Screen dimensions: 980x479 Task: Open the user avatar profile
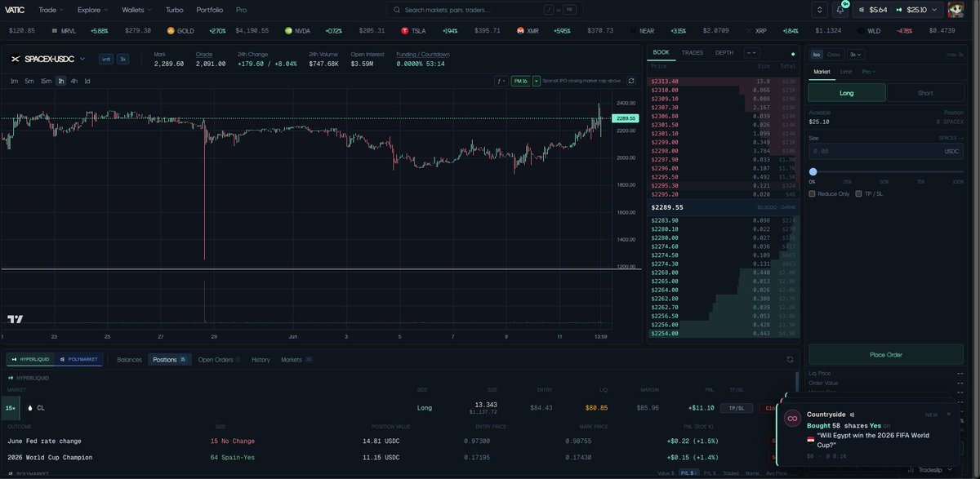[955, 10]
